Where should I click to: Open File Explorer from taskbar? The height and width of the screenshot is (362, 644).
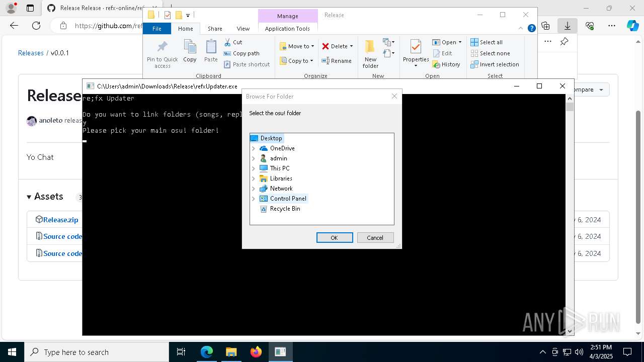pyautogui.click(x=231, y=352)
